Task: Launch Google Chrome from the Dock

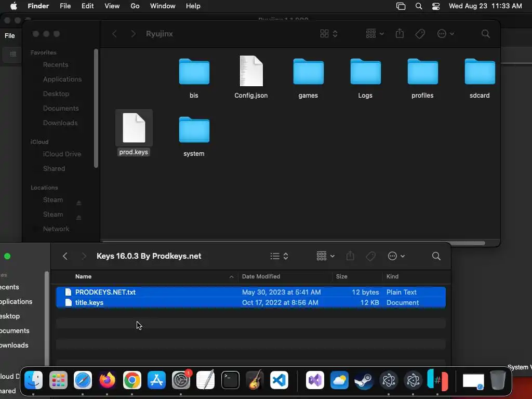Action: (132, 380)
